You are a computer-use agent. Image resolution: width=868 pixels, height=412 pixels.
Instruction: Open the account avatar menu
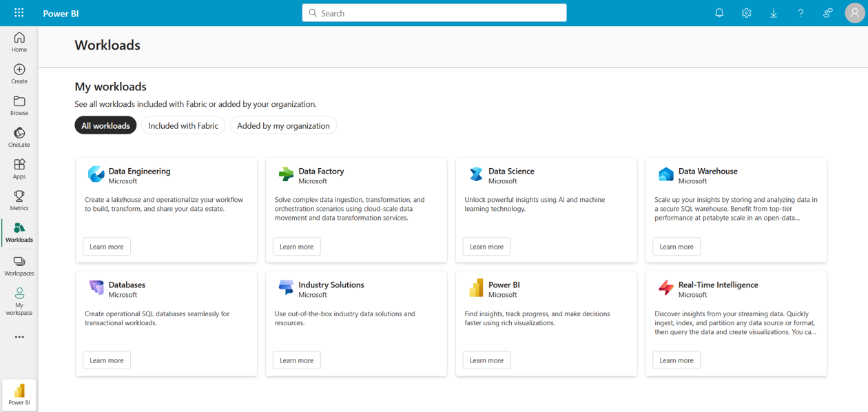(854, 12)
